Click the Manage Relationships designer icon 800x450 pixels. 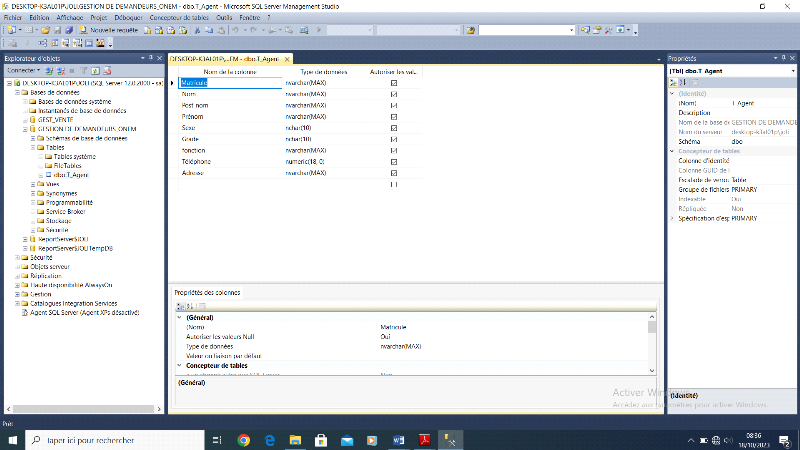[x=43, y=43]
